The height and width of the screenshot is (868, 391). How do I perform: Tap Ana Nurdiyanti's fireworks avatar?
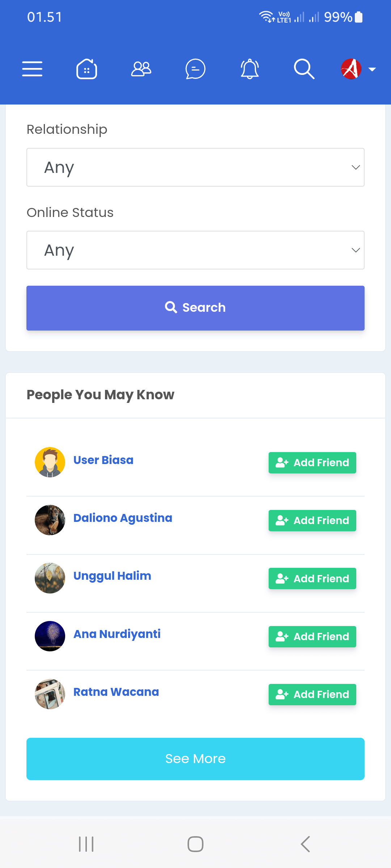tap(50, 636)
